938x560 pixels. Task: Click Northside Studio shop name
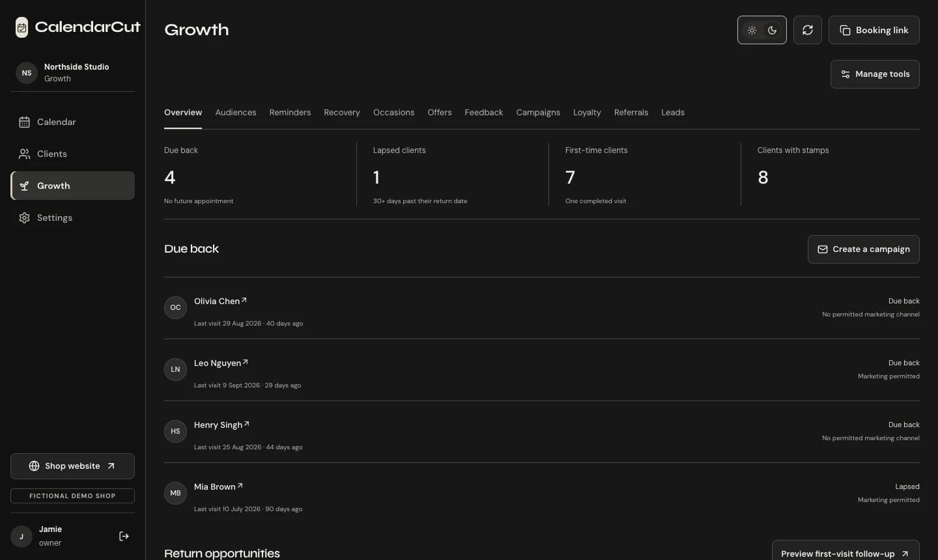(x=76, y=67)
